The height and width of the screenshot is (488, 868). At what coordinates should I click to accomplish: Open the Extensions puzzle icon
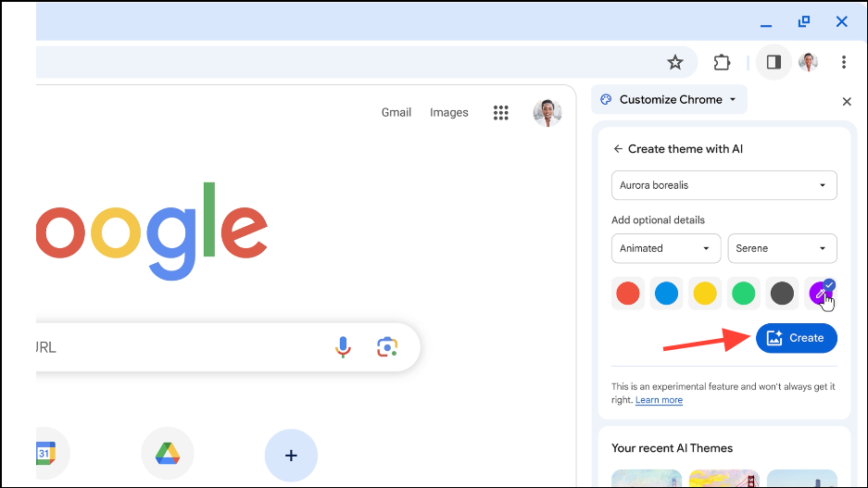722,63
